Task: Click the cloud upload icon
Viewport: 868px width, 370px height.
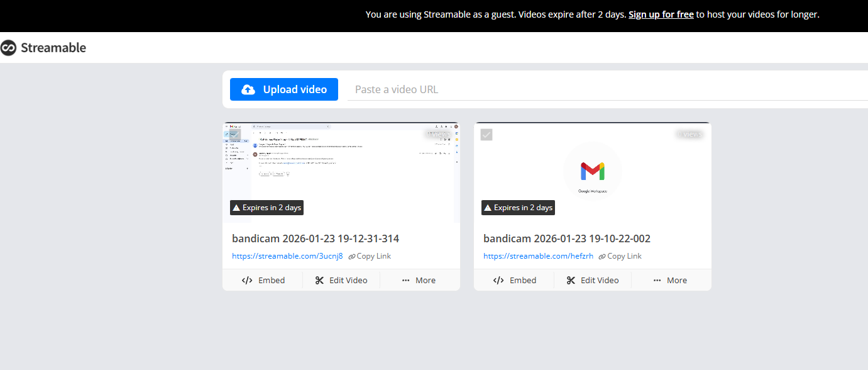Action: (x=248, y=89)
